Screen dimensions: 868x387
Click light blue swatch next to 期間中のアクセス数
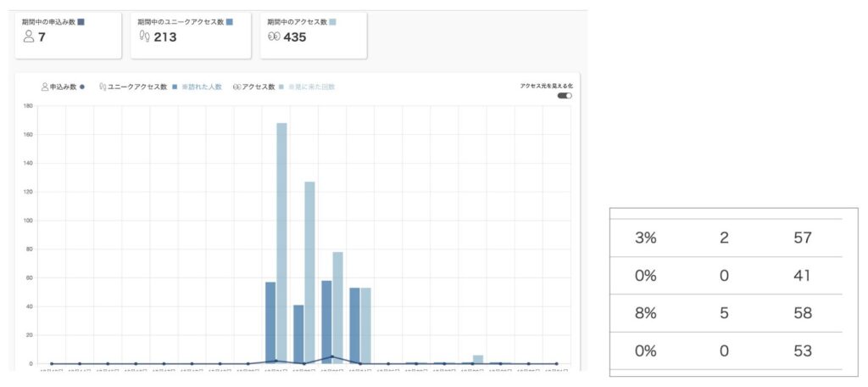(x=332, y=22)
